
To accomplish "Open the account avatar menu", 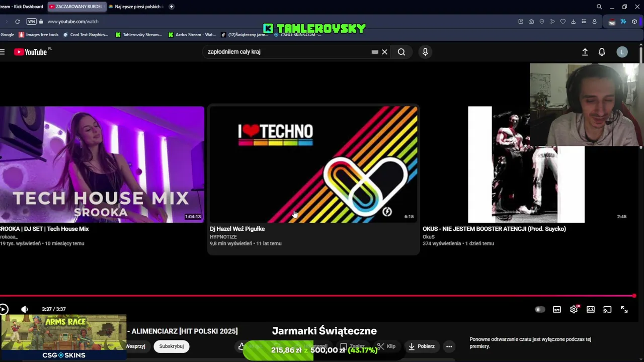I will 622,52.
